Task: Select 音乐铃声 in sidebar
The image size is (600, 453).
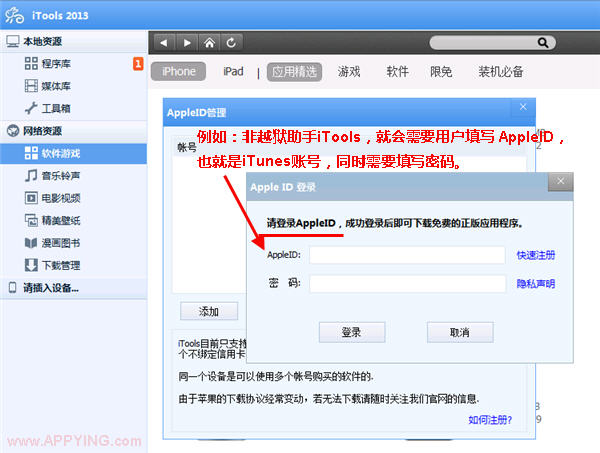Action: click(60, 175)
